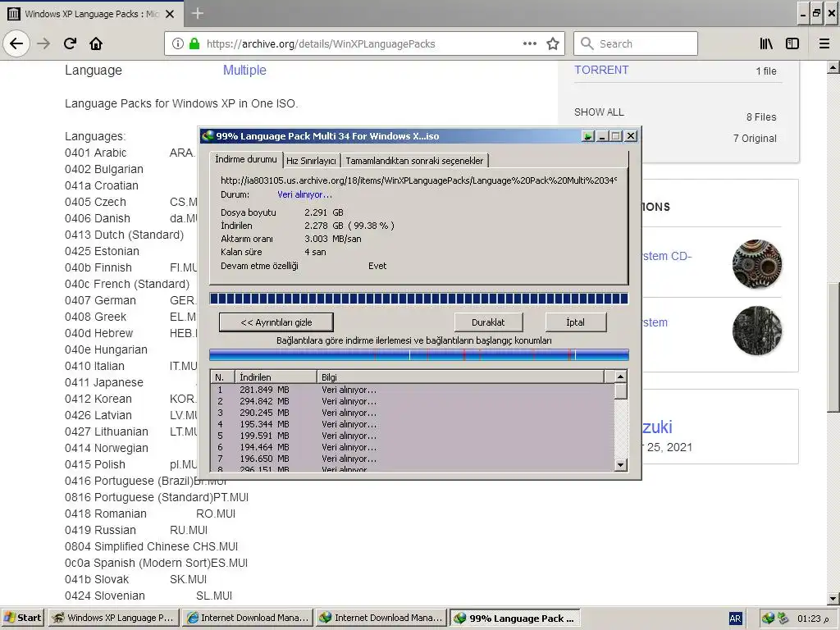Viewport: 840px width, 630px height.
Task: Click the IDM icon in system tray
Action: click(768, 619)
